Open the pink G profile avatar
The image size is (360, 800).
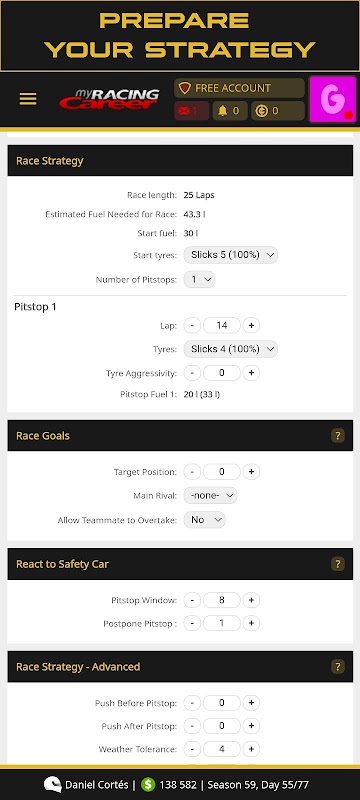[x=332, y=99]
